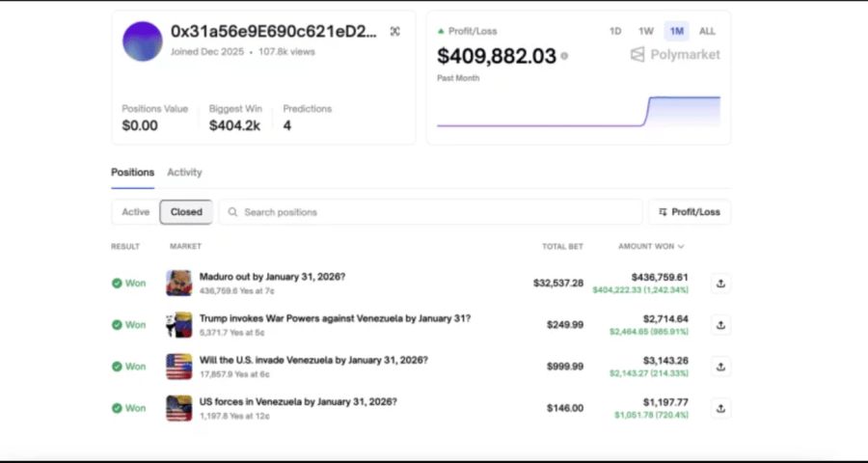Image resolution: width=868 pixels, height=463 pixels.
Task: Select the Closed positions filter
Action: [186, 212]
